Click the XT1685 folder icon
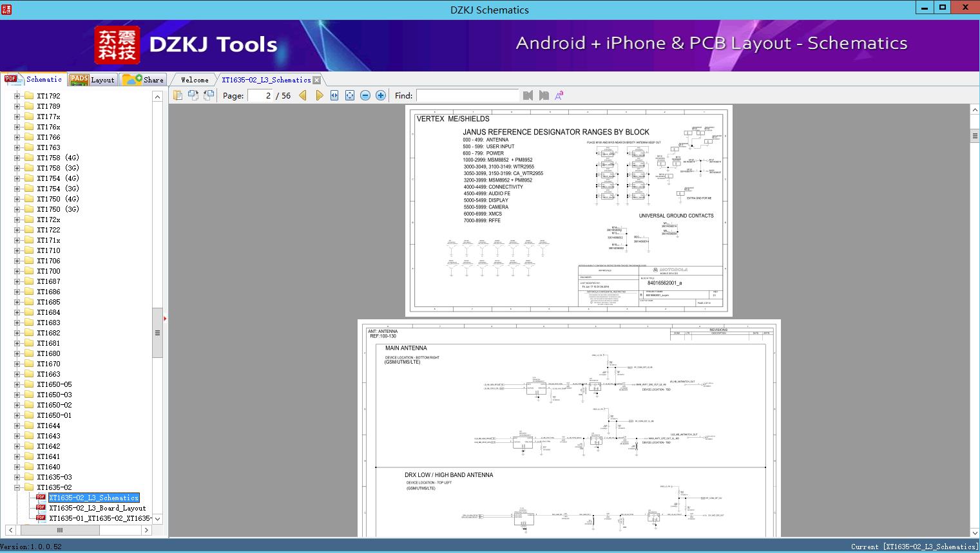980x553 pixels. pyautogui.click(x=29, y=302)
